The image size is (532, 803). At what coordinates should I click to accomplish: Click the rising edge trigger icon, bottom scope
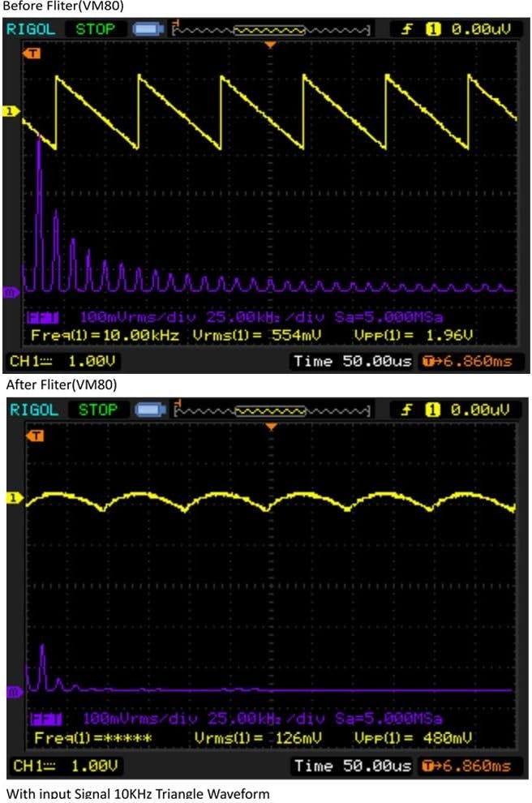[406, 410]
